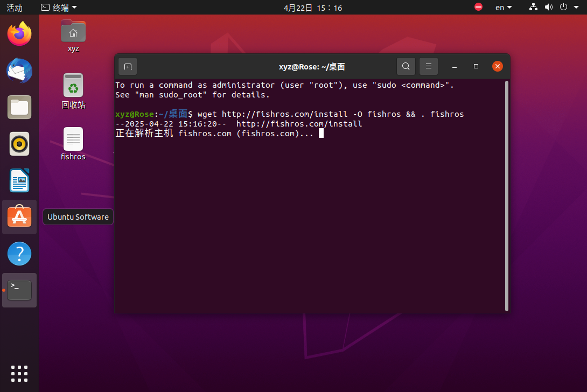Open the 终端 app menu in top bar

click(59, 8)
